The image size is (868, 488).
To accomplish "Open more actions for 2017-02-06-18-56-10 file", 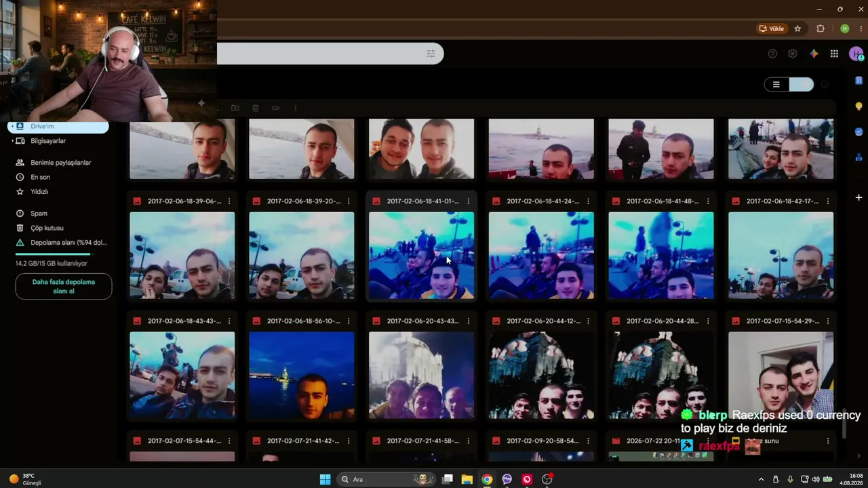I will tap(349, 321).
